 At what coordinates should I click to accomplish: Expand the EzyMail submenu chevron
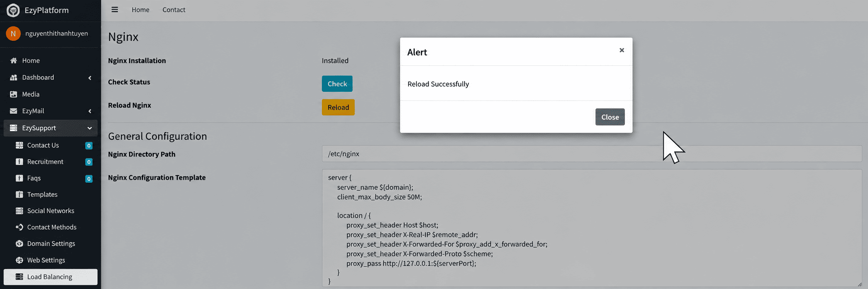(x=90, y=111)
